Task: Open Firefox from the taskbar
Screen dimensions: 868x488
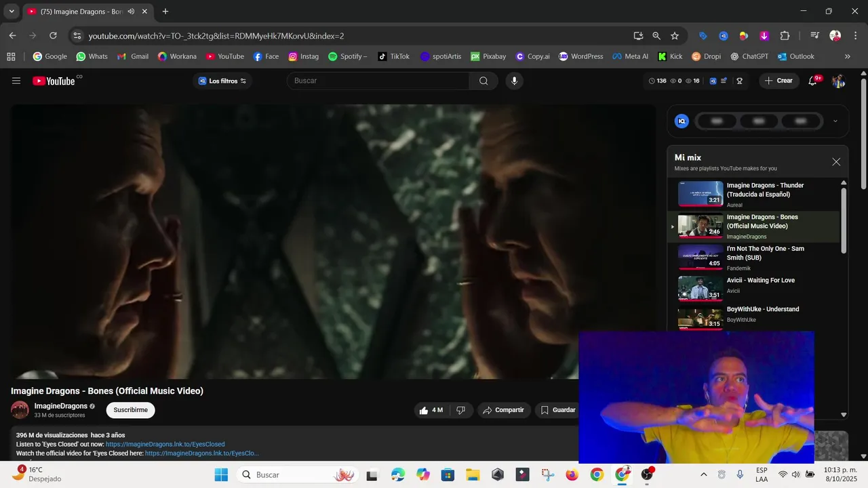Action: coord(572,474)
